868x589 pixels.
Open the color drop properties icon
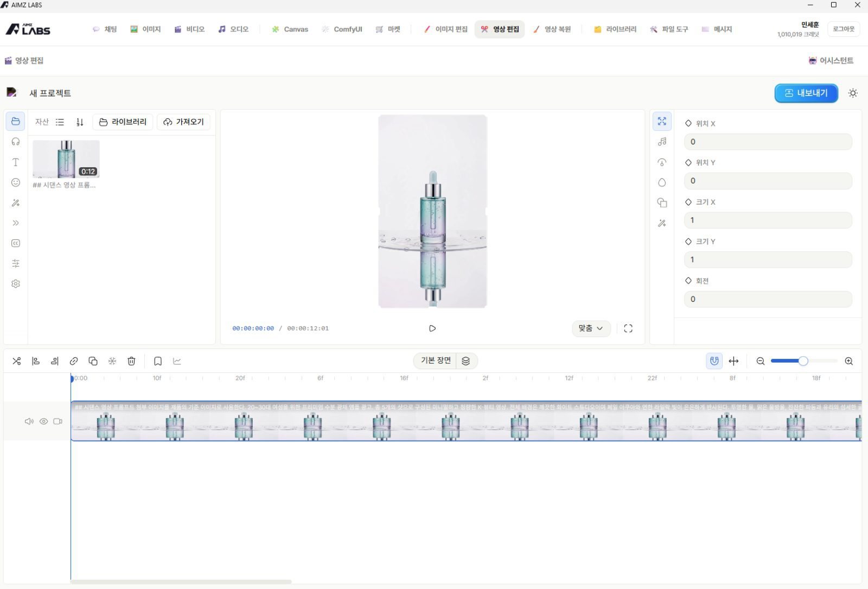662,182
